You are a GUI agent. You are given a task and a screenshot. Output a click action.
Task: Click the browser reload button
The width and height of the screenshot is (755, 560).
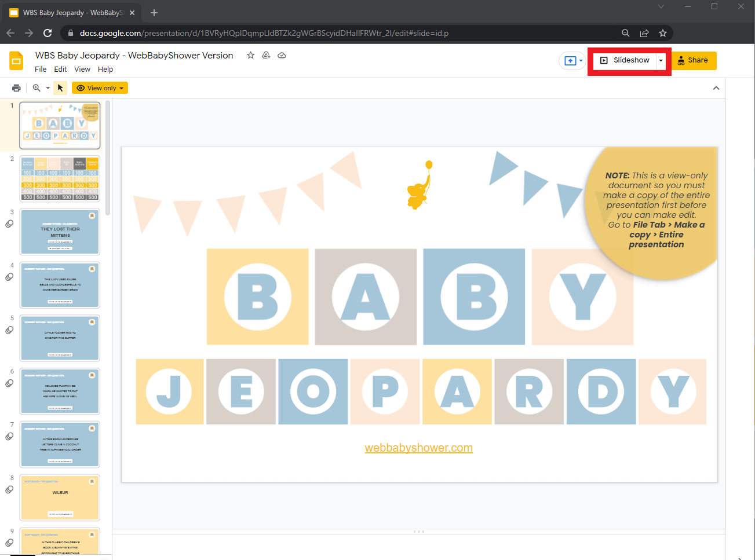tap(48, 33)
